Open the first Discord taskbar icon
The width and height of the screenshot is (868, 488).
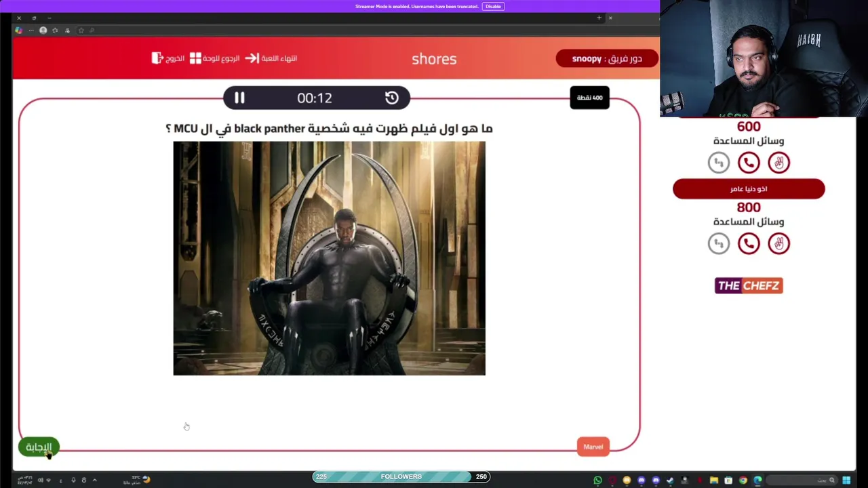[642, 481]
